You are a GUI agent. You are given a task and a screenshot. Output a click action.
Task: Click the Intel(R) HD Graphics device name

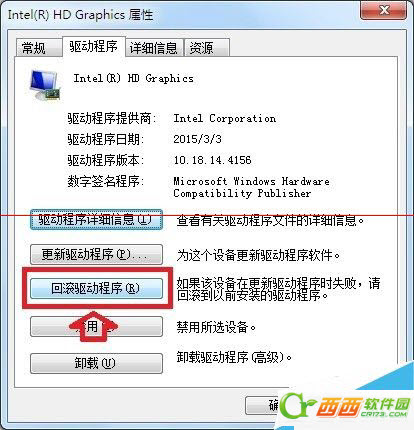point(133,79)
